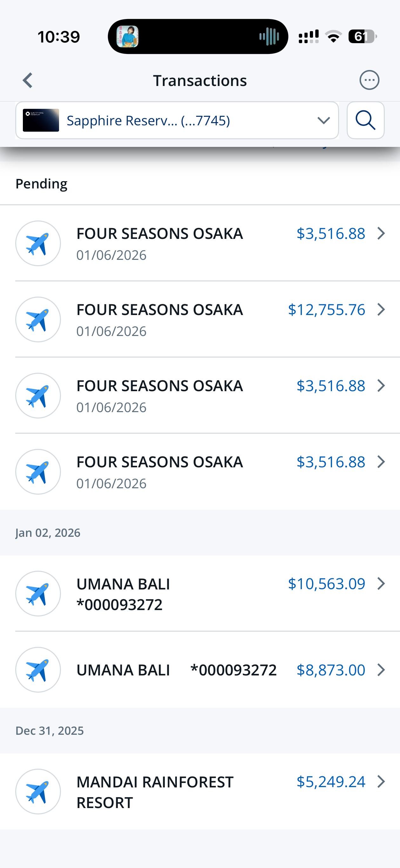Image resolution: width=400 pixels, height=868 pixels.
Task: Tap the Jan 02, 2026 date header
Action: (x=48, y=533)
